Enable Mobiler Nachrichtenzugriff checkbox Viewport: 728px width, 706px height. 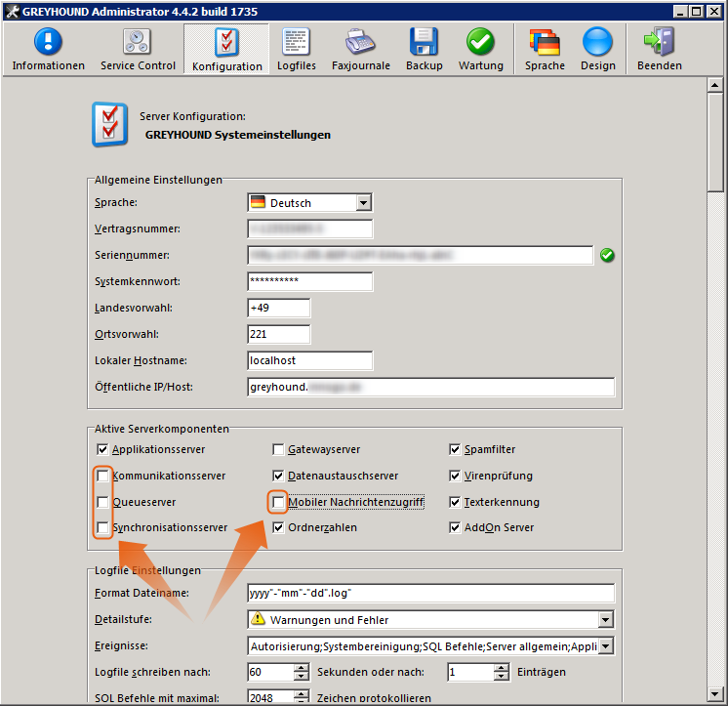pos(278,502)
